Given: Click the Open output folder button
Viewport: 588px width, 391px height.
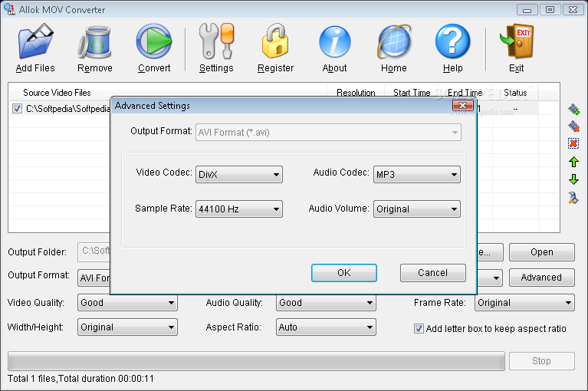Looking at the screenshot, I should tap(541, 252).
